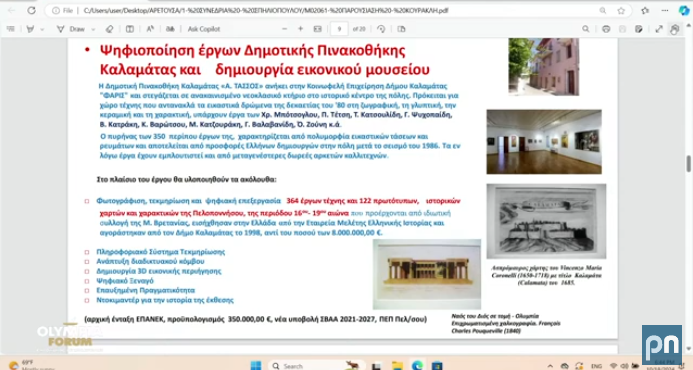Open the PDF table of contents

coord(11,29)
